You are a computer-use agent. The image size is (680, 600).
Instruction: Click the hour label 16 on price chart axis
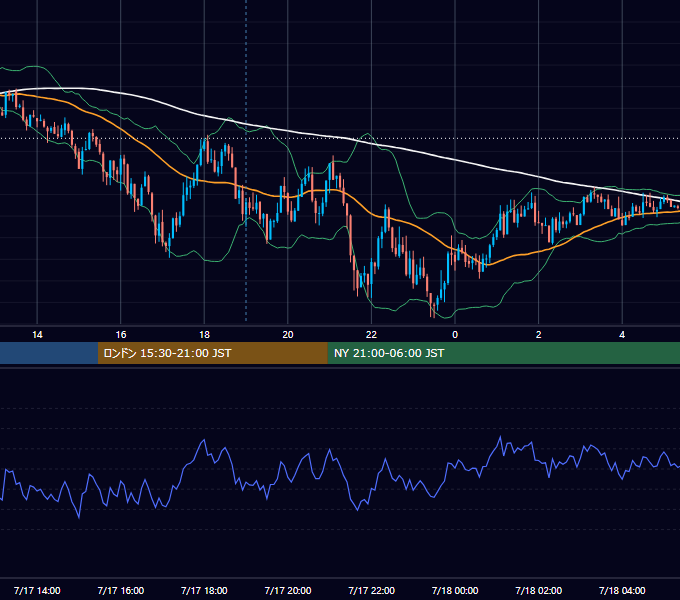coord(121,335)
